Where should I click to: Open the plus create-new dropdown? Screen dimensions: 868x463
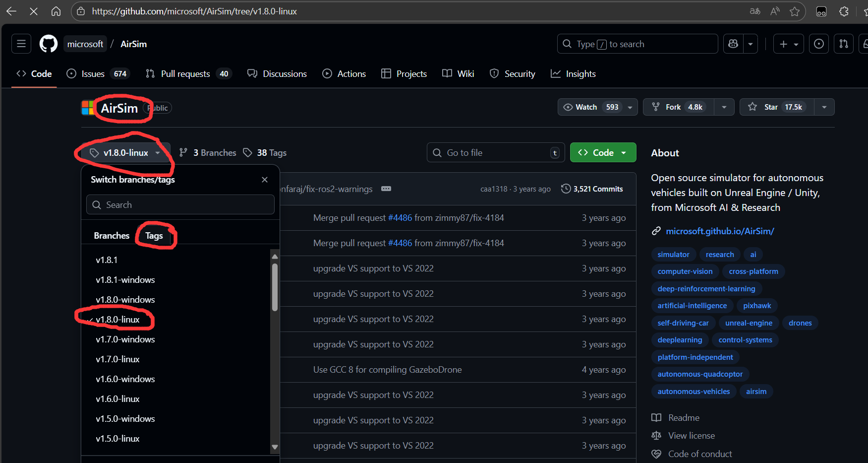click(789, 44)
